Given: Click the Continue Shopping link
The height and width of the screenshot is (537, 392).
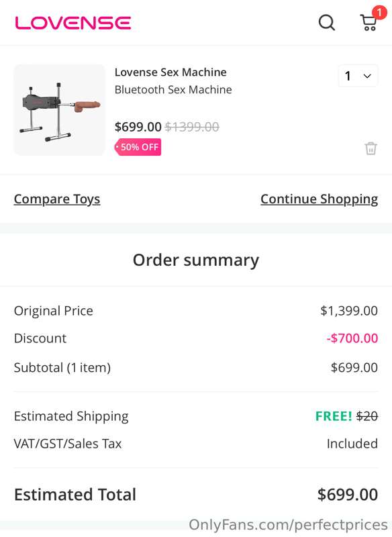Looking at the screenshot, I should click(318, 199).
